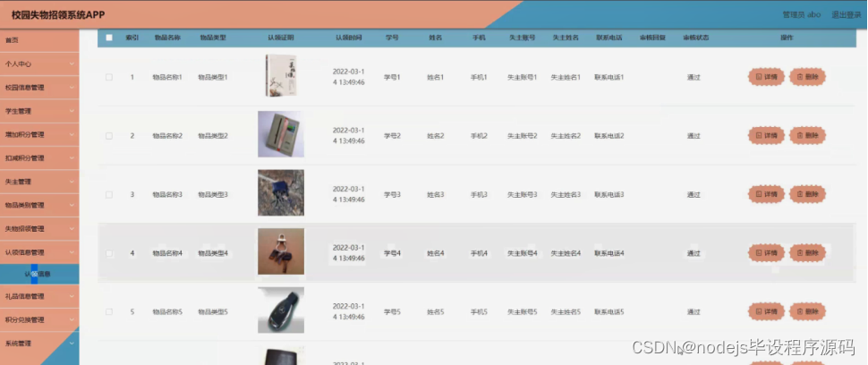Screen dimensions: 868x365
Task: Click 删除 for row 物品名称3
Action: 808,194
